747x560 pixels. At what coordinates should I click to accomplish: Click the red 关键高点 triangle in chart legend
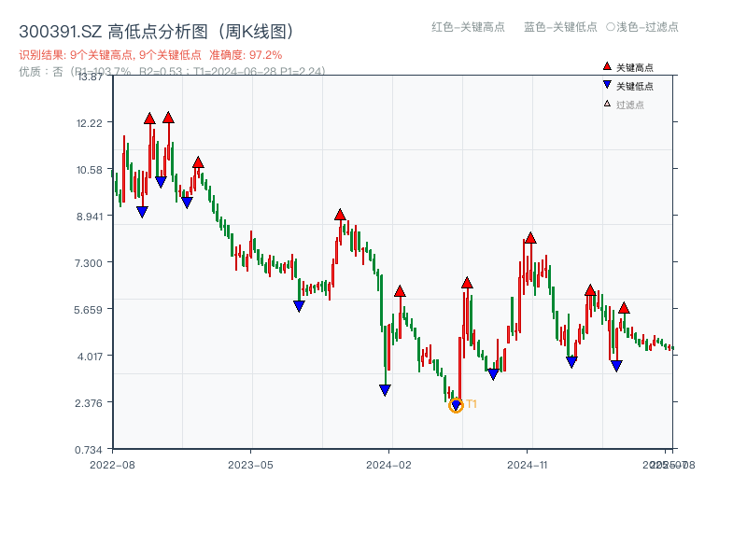pyautogui.click(x=605, y=65)
